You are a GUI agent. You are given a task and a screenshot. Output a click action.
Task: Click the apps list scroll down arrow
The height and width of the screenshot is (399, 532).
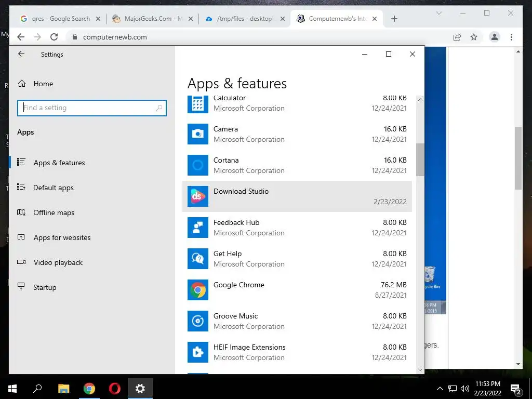tap(420, 369)
